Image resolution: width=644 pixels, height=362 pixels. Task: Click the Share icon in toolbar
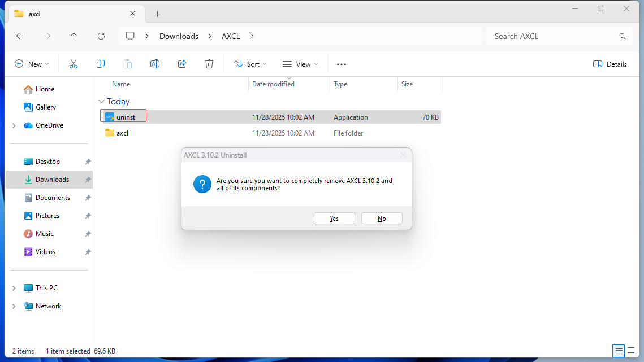(x=182, y=64)
